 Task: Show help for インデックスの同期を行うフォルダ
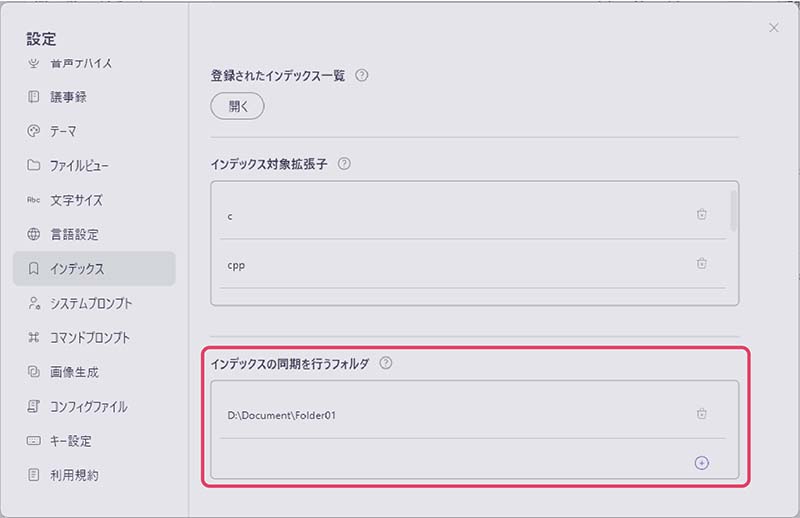pos(386,364)
